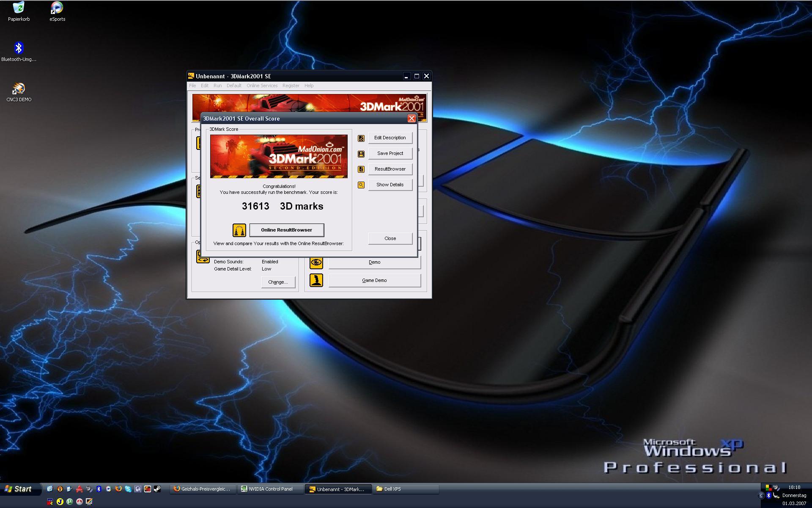Click the safely remove hardware tray icon

coord(776,495)
